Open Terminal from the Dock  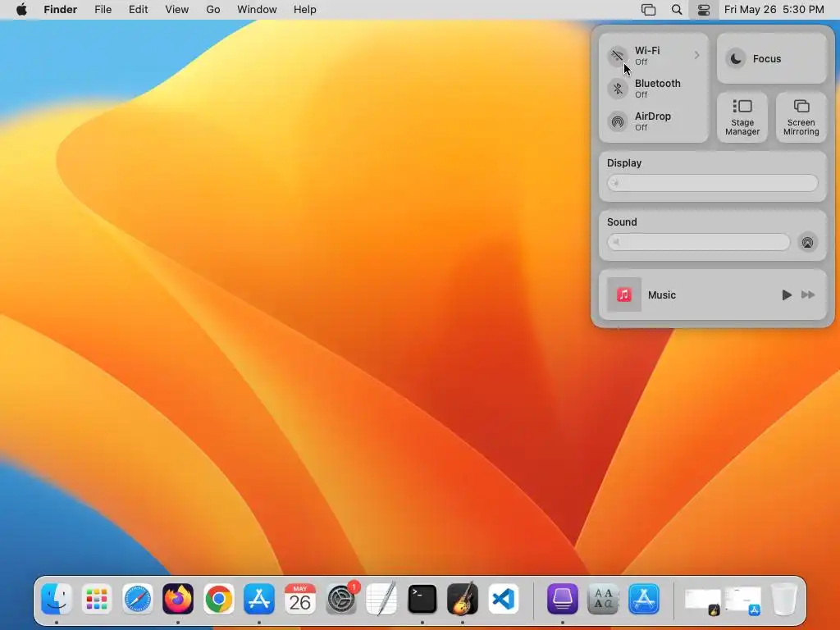(422, 599)
